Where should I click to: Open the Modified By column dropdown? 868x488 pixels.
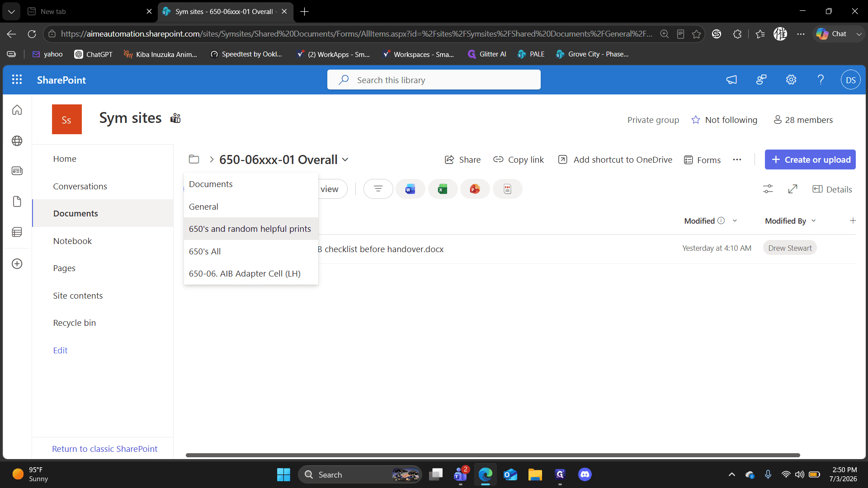click(813, 221)
